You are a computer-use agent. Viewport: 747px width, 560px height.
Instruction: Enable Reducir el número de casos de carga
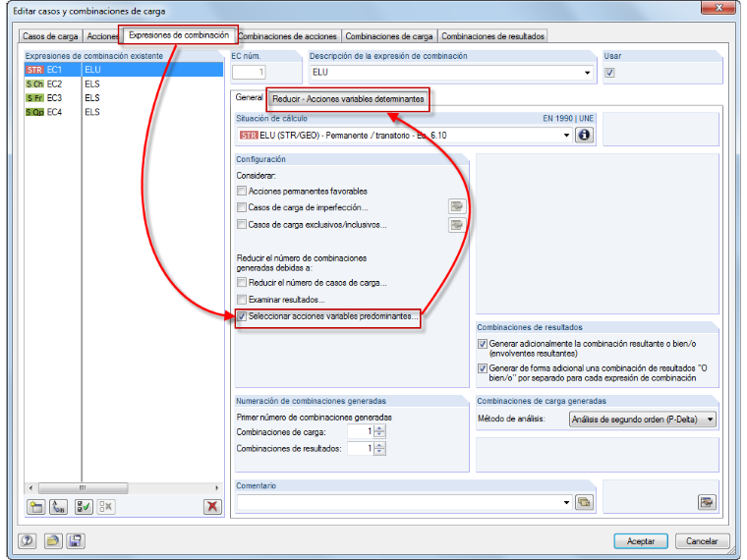point(242,282)
